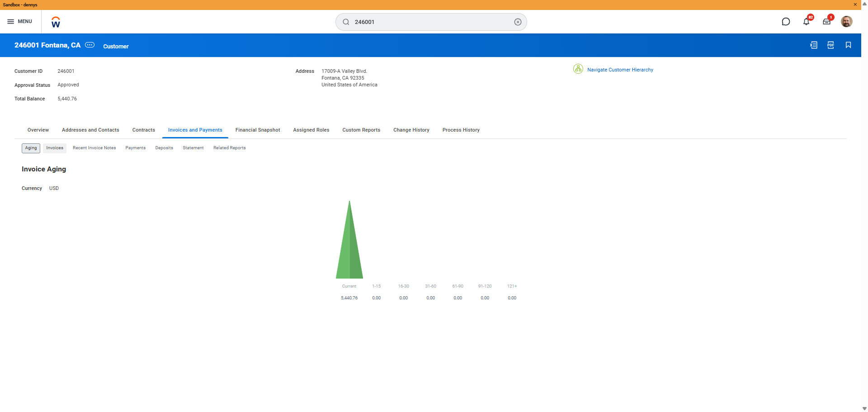
Task: Open the Workday home logo
Action: coord(56,22)
